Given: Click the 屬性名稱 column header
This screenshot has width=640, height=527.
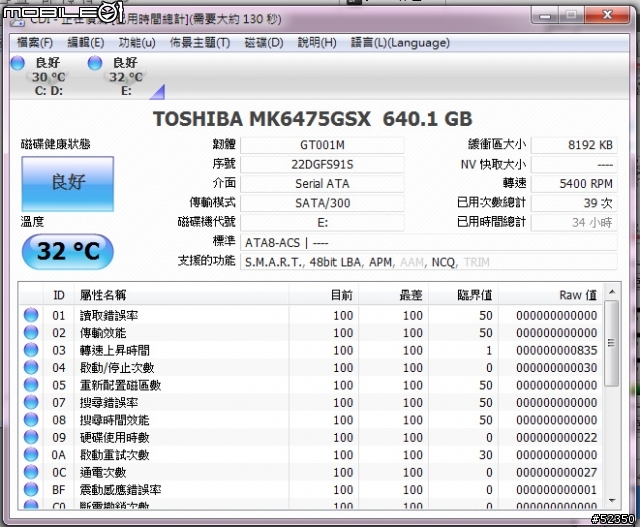Looking at the screenshot, I should point(181,295).
